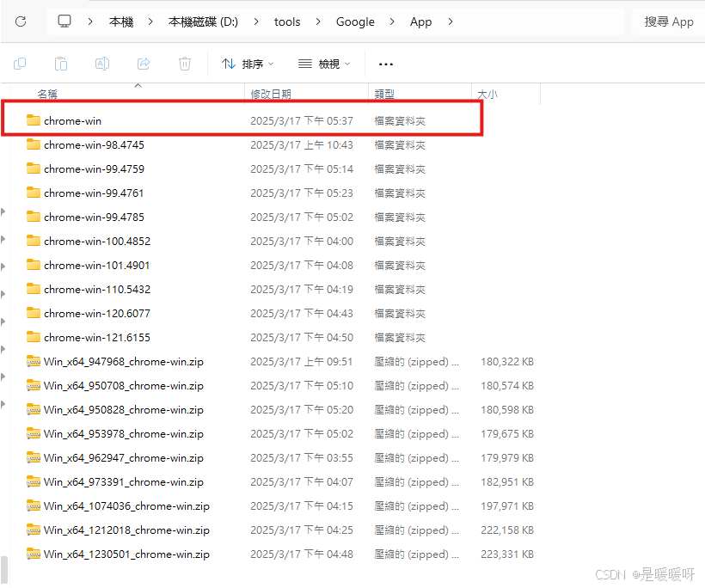Screen dimensions: 705x588
Task: Select the chrome-win-99.4761 folder icon
Action: pyautogui.click(x=34, y=193)
